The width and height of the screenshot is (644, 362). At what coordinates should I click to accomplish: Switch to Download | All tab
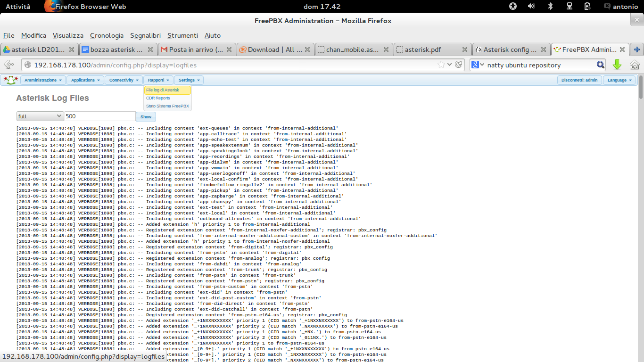pos(275,49)
